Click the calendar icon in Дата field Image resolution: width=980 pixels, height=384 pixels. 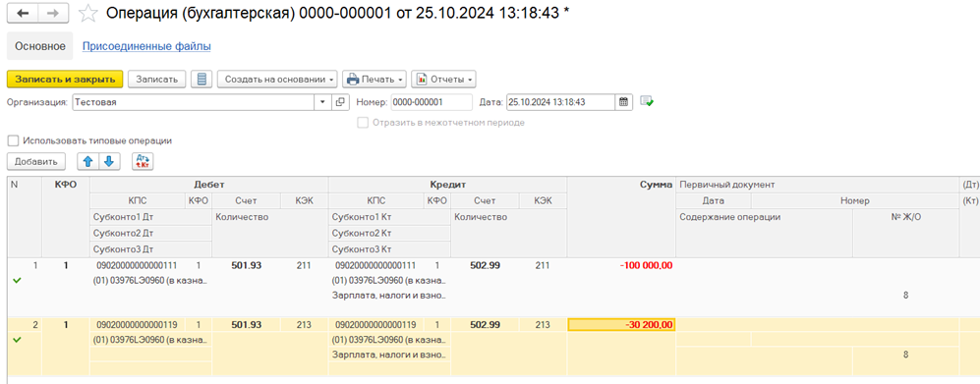(x=623, y=102)
